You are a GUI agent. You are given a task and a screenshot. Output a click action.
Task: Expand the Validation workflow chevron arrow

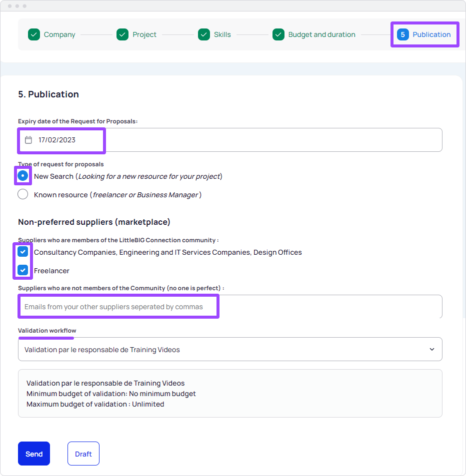click(432, 350)
